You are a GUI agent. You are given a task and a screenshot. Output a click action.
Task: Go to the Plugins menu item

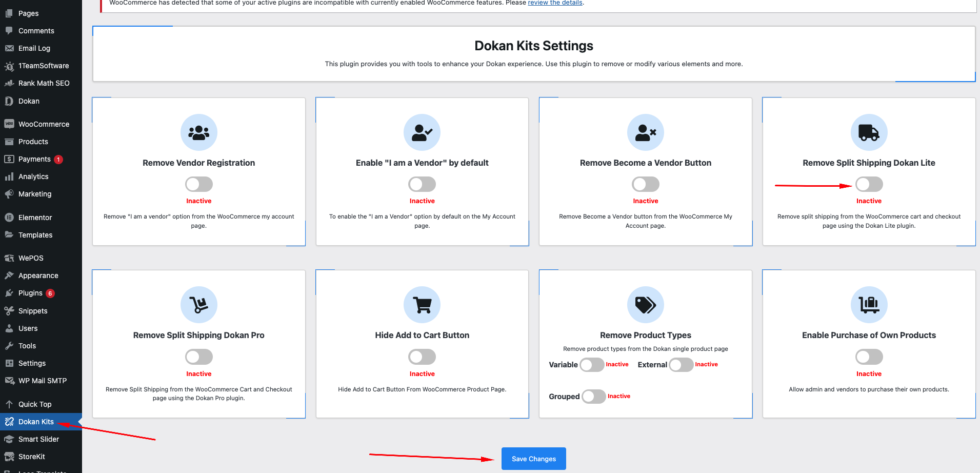[x=41, y=293]
